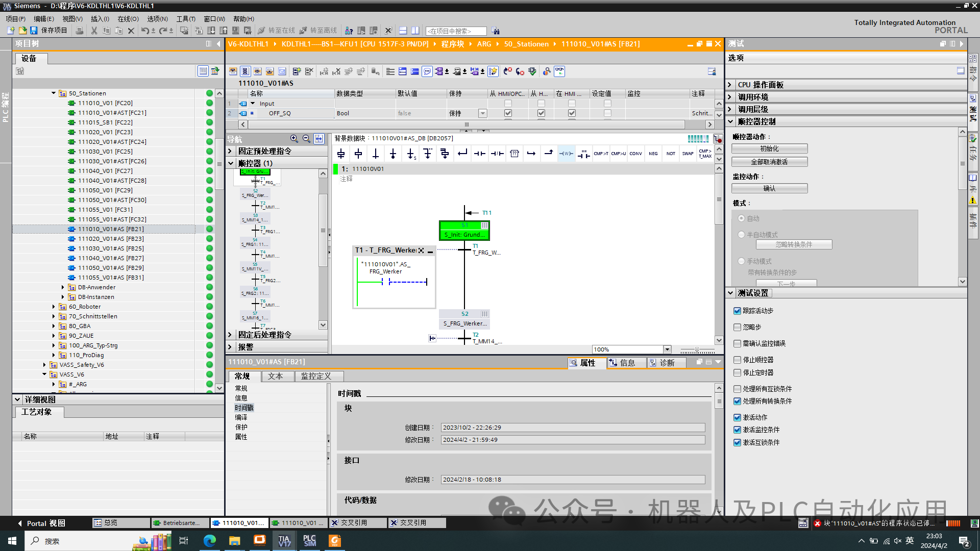Viewport: 980px width, 551px height.
Task: Click the acknowledge button
Action: (x=769, y=188)
